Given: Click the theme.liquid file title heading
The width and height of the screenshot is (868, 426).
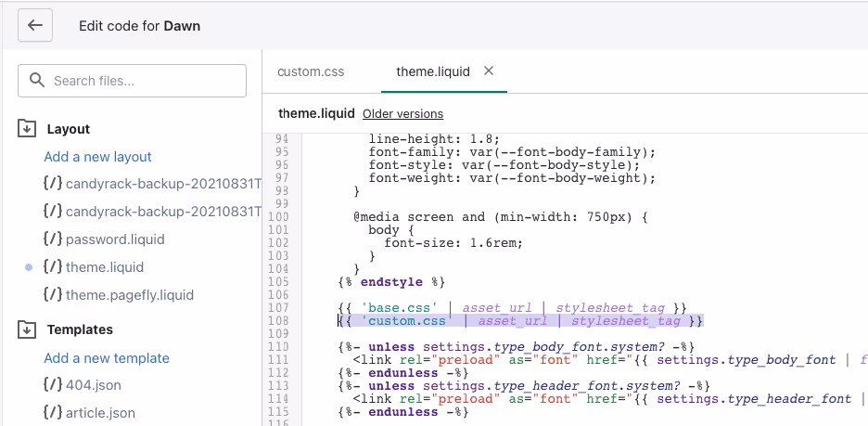Looking at the screenshot, I should (x=316, y=113).
